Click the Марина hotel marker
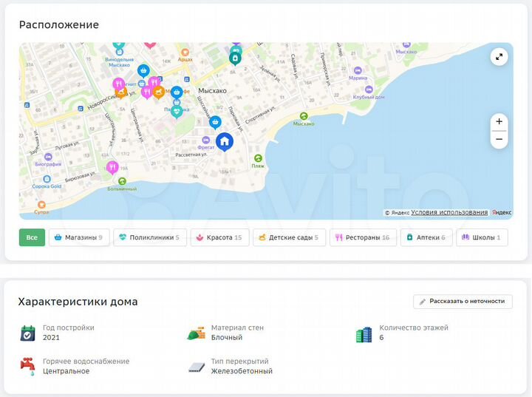Viewport: 532px width, 397px height. (358, 70)
